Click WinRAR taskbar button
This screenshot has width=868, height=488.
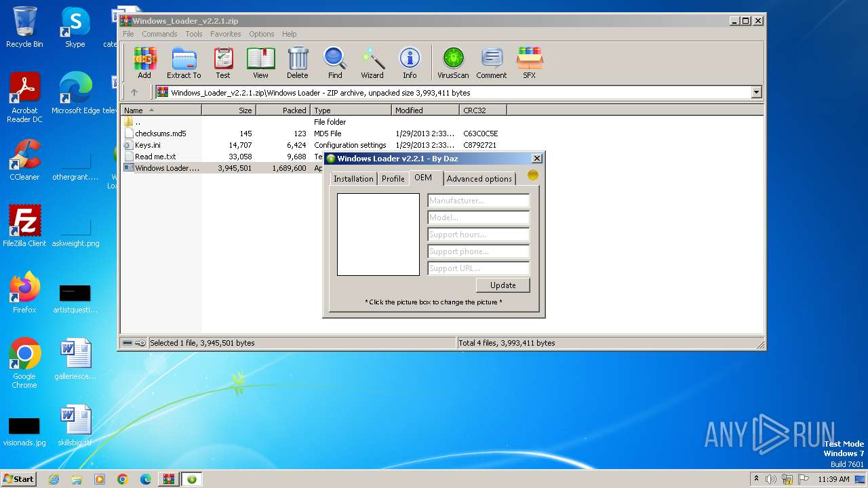[x=169, y=479]
